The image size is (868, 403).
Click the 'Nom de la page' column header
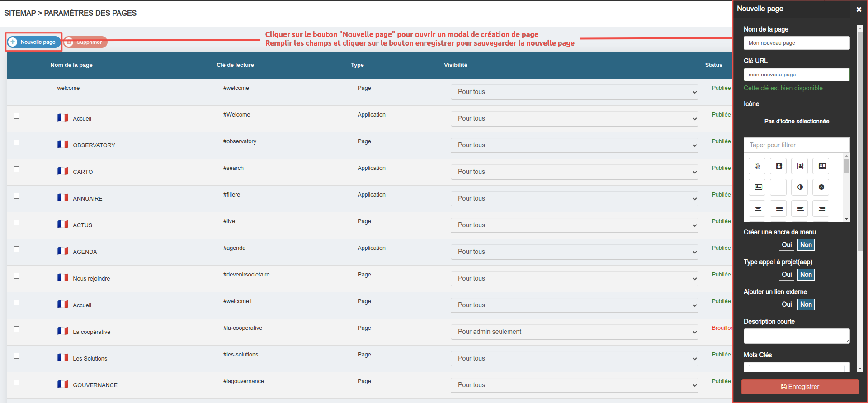tap(71, 65)
